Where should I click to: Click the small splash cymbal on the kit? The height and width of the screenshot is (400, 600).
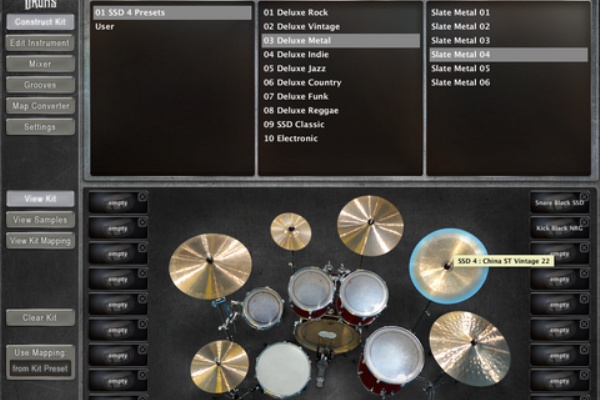pyautogui.click(x=291, y=231)
